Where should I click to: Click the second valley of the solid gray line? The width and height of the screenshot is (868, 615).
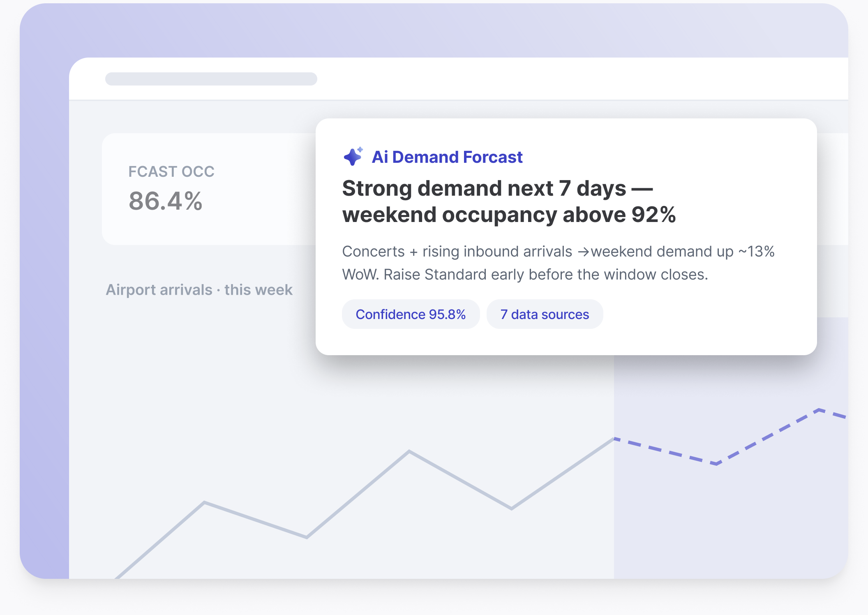point(511,509)
